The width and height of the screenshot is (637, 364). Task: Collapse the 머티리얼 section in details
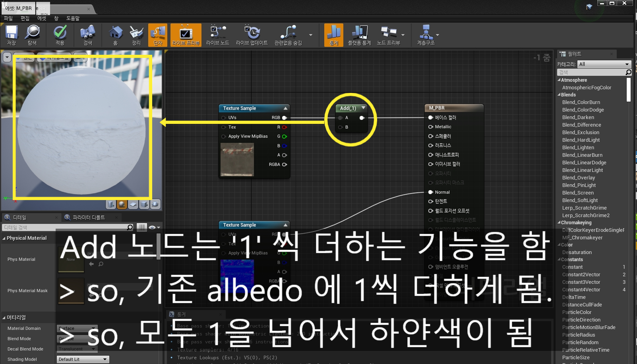pos(4,318)
